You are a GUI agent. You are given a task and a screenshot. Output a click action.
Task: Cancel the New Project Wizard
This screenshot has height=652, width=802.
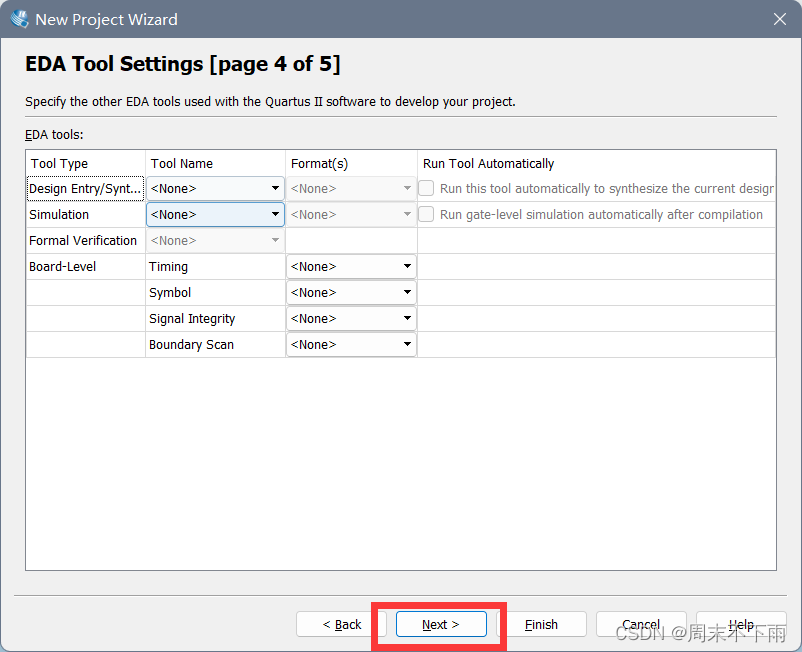[641, 624]
